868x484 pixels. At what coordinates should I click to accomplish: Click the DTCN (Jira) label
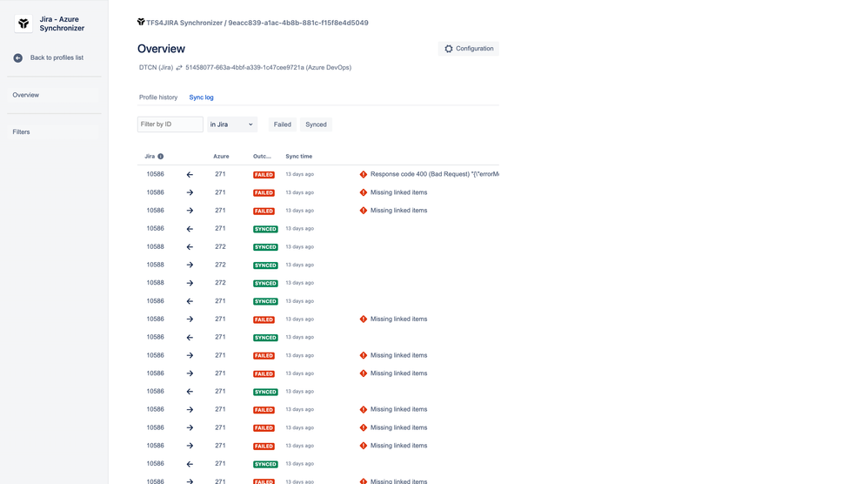[156, 68]
